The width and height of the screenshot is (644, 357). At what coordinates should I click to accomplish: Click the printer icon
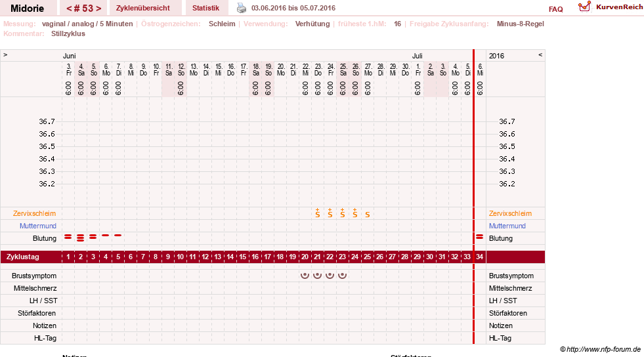(242, 8)
